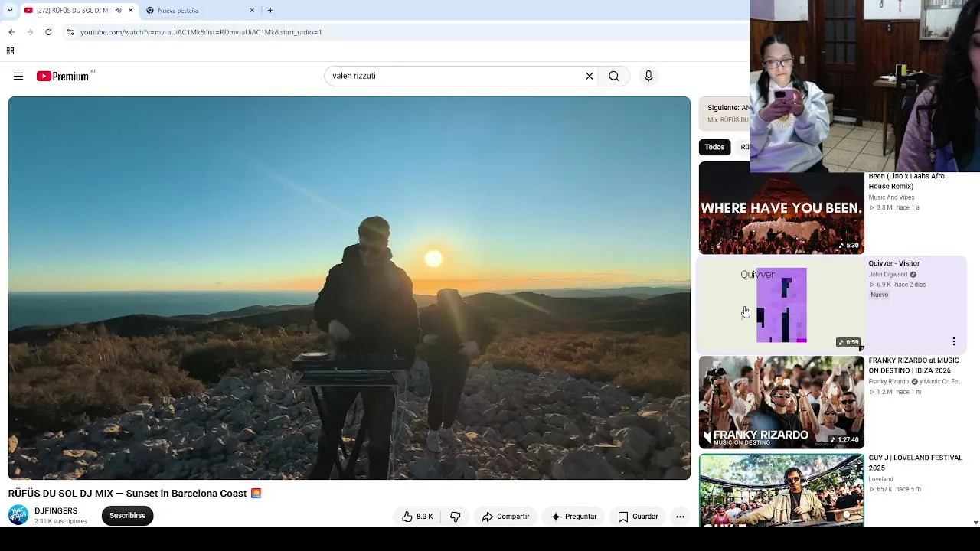Start voice search with microphone icon
Image resolution: width=980 pixels, height=551 pixels.
pos(648,76)
